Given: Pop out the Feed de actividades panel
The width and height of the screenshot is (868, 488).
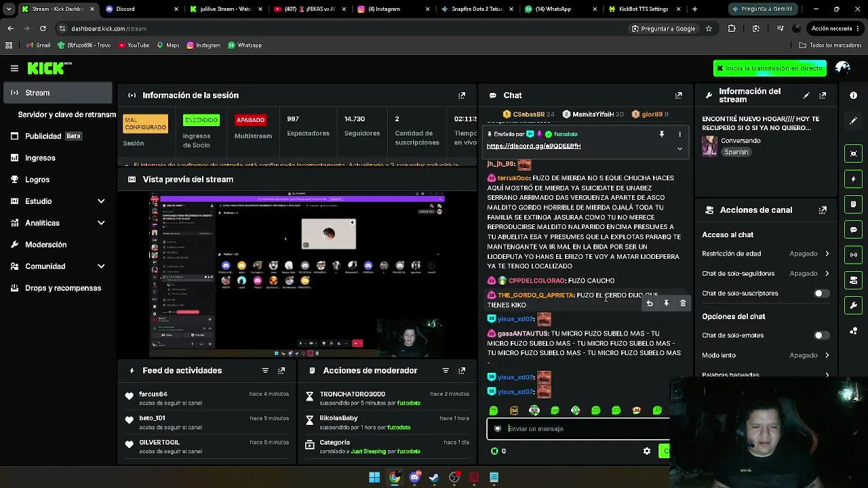Looking at the screenshot, I should click(281, 371).
